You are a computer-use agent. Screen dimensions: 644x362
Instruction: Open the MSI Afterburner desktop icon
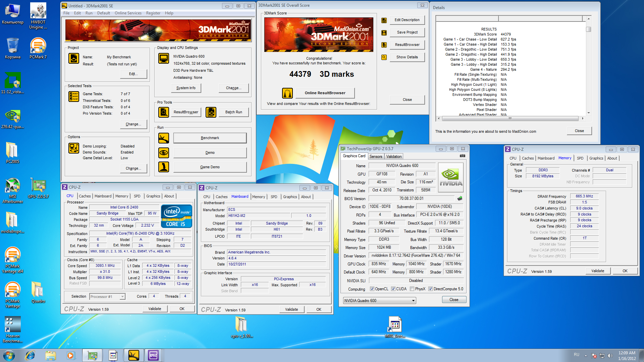coord(12,191)
